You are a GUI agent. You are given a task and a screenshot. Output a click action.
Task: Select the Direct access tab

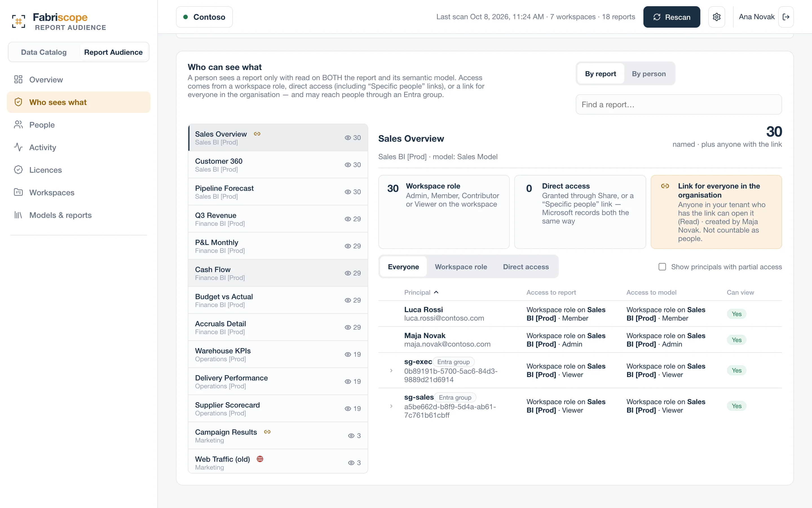pos(526,267)
